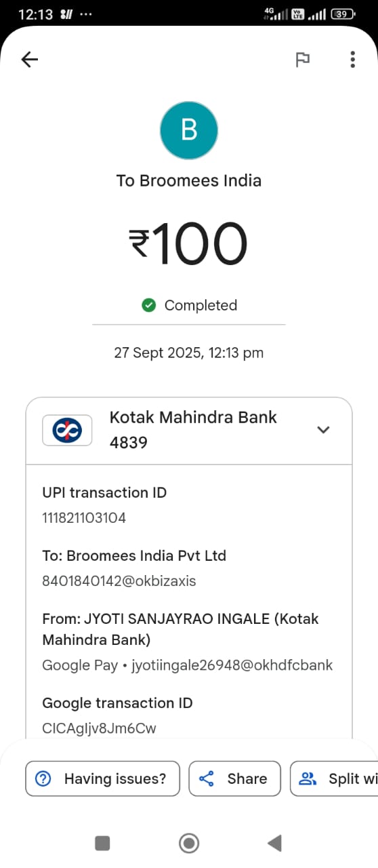Tap the teal B avatar of Broomees India

click(x=188, y=130)
